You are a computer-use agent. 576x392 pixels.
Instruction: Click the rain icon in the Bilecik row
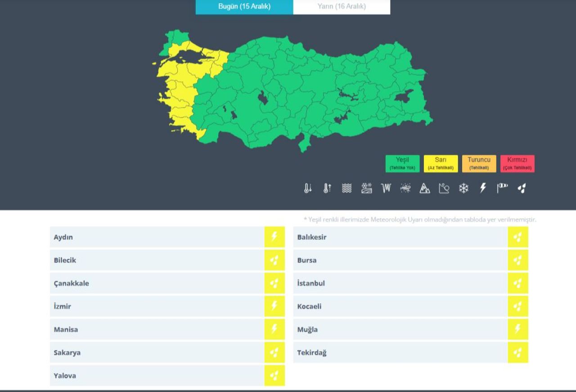click(274, 260)
